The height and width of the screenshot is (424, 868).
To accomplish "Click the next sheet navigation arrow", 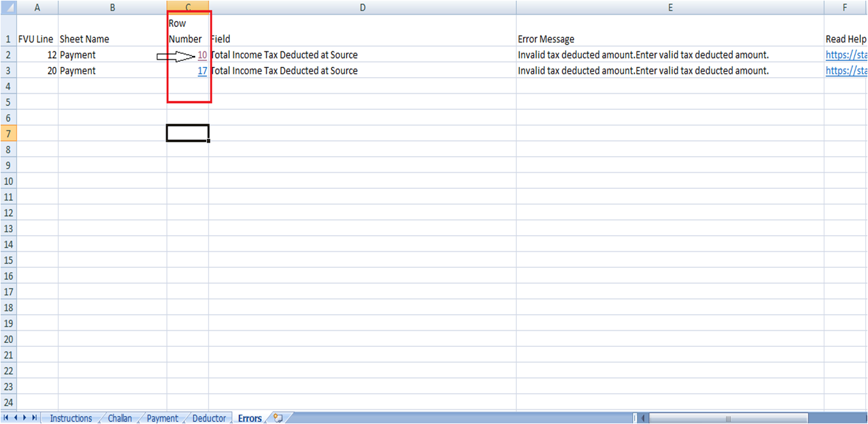I will click(x=24, y=418).
